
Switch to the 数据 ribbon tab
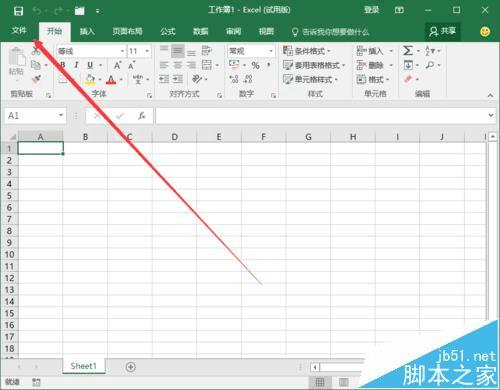[201, 32]
